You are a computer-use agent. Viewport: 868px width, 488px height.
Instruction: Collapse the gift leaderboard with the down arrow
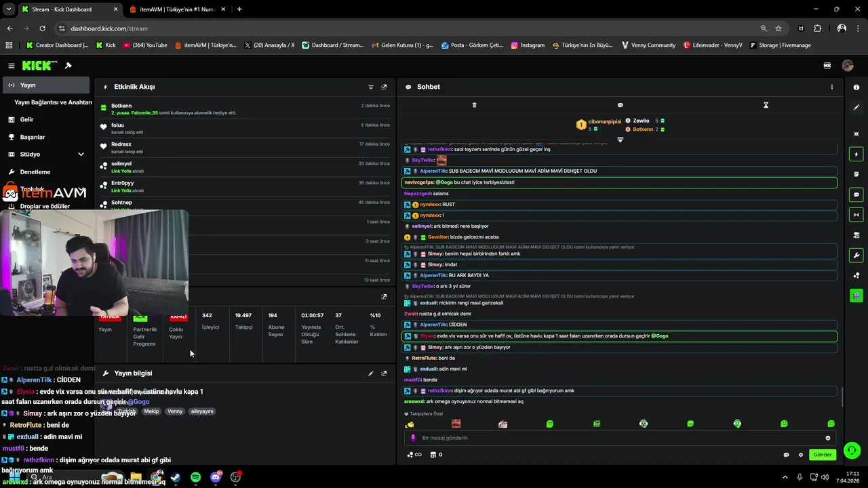click(x=620, y=140)
